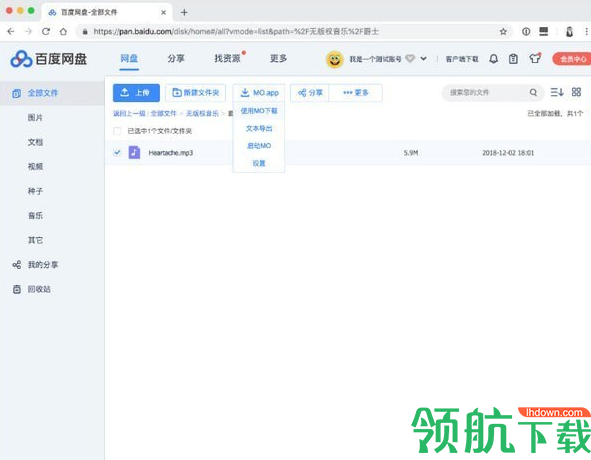Click the notification bell icon
The width and height of the screenshot is (591, 460).
[493, 59]
